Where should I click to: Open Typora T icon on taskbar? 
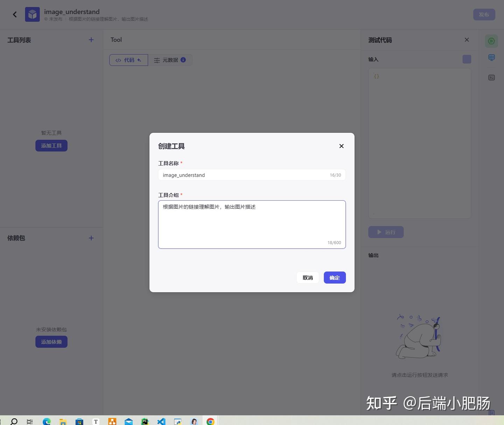(96, 421)
